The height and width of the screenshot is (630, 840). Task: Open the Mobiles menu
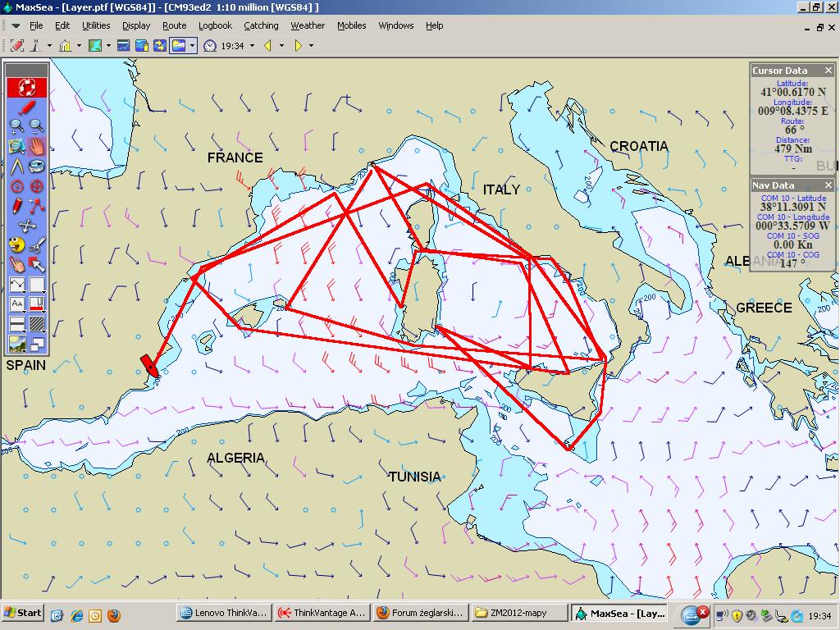(351, 25)
